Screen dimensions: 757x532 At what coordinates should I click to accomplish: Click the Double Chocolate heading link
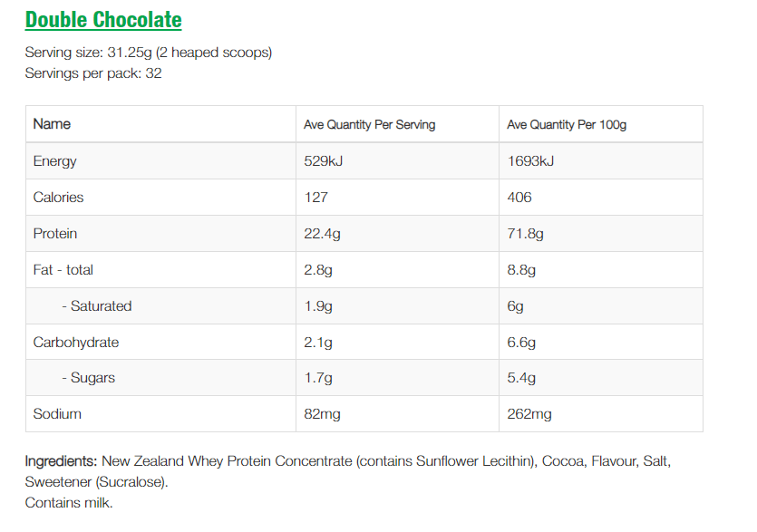point(103,20)
